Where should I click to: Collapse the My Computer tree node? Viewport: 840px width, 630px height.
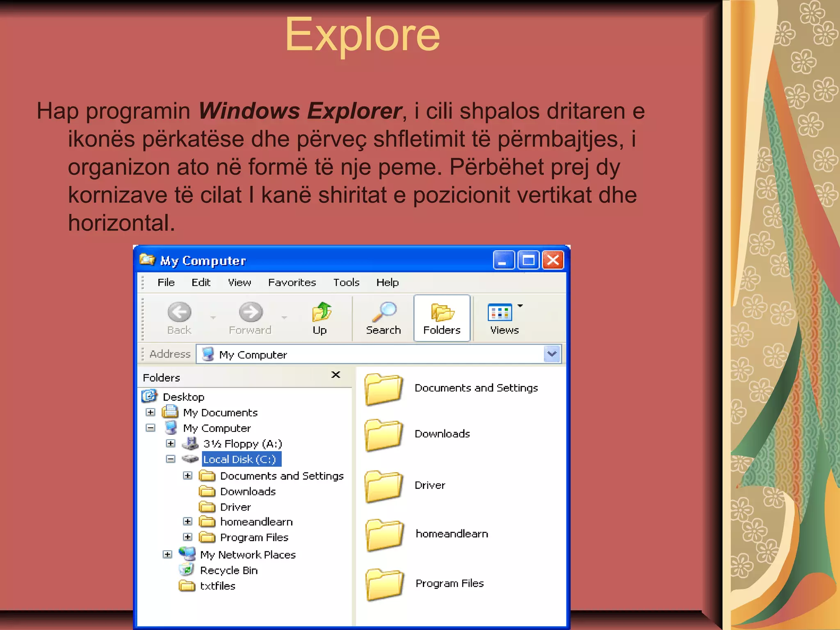[x=151, y=428]
